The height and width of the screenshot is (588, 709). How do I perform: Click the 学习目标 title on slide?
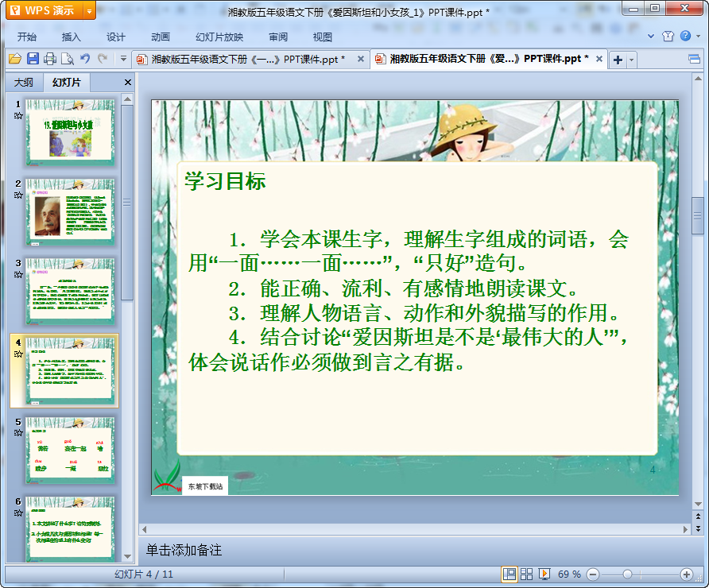(x=225, y=181)
